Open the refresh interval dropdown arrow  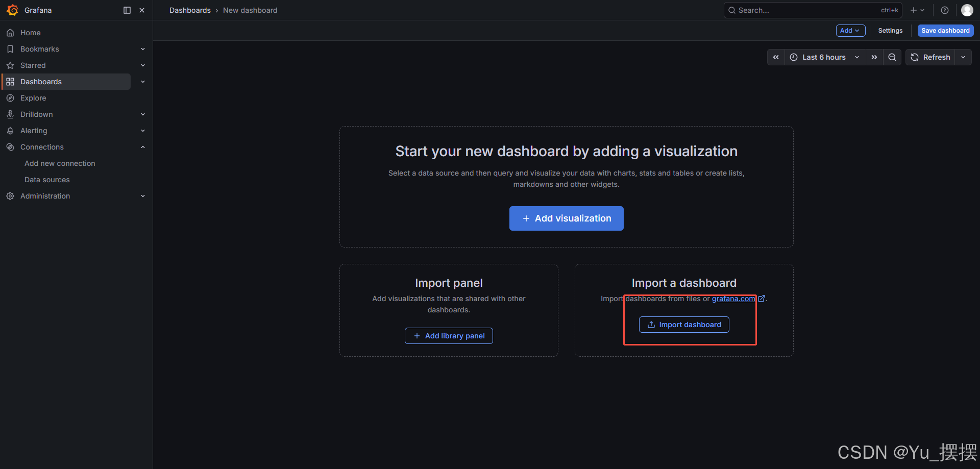coord(963,57)
